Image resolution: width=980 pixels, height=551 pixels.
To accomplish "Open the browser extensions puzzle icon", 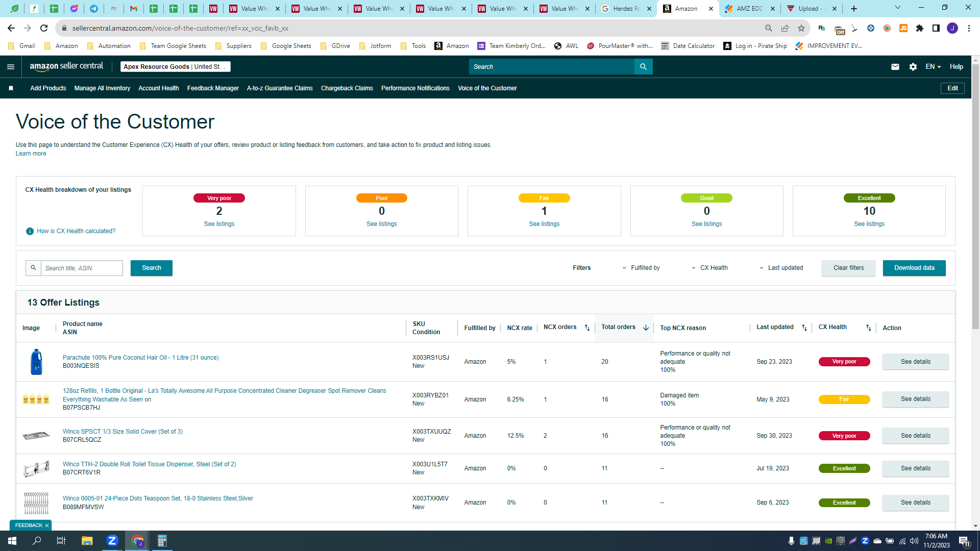I will click(920, 28).
